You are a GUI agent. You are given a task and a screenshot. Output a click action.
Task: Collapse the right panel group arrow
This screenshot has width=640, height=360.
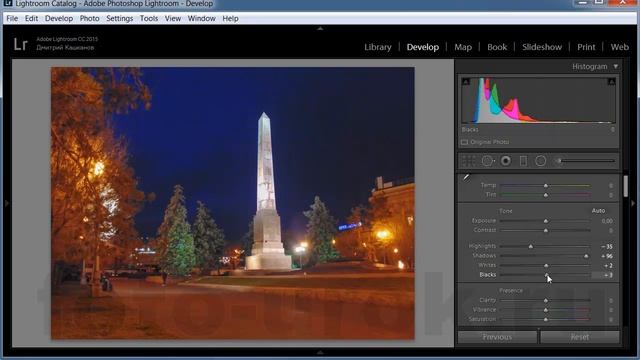pyautogui.click(x=633, y=203)
